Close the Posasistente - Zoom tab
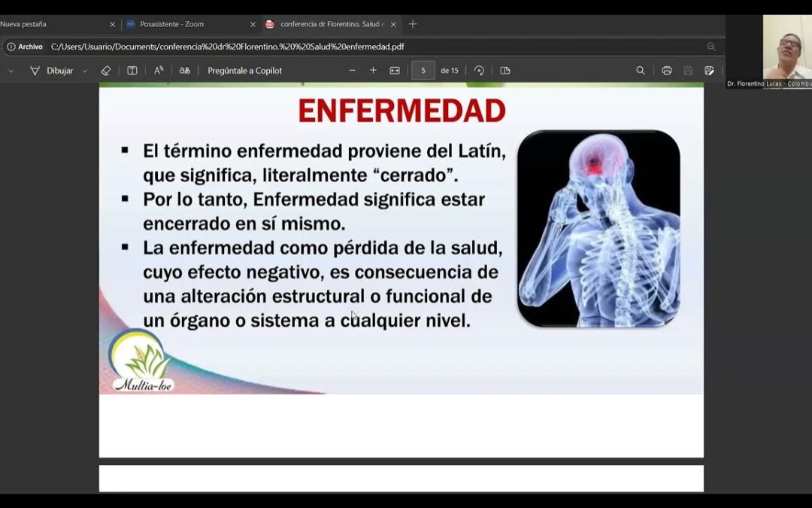Image resolution: width=812 pixels, height=508 pixels. pyautogui.click(x=253, y=24)
